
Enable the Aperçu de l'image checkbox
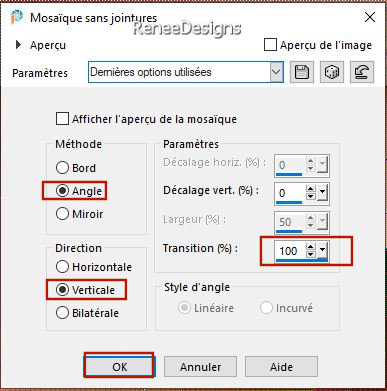[x=270, y=45]
